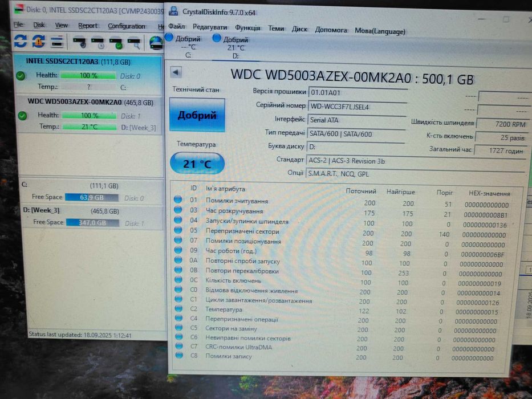Open the Функція menu
The image size is (532, 399).
click(247, 28)
